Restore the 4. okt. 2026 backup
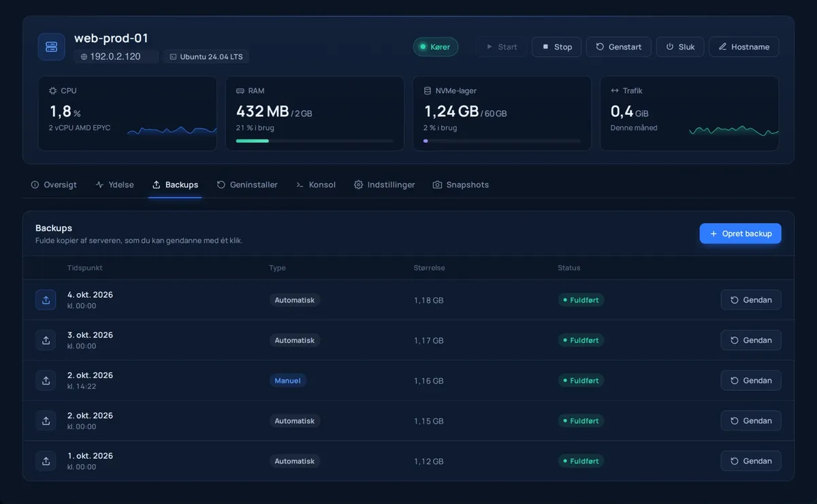Image resolution: width=817 pixels, height=504 pixels. 751,300
